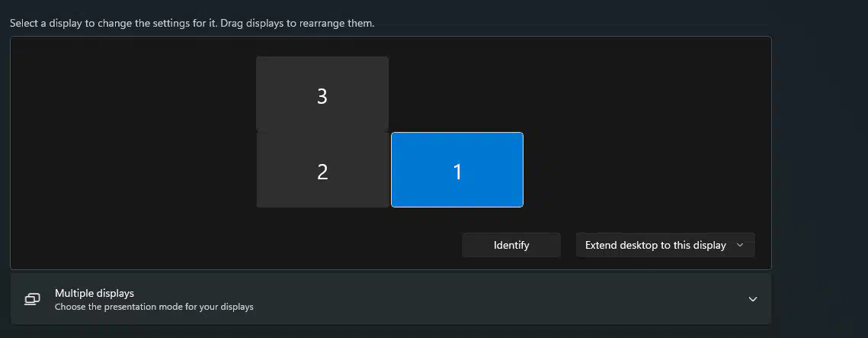868x338 pixels.
Task: Open the Multiple displays settings card
Action: click(x=390, y=299)
